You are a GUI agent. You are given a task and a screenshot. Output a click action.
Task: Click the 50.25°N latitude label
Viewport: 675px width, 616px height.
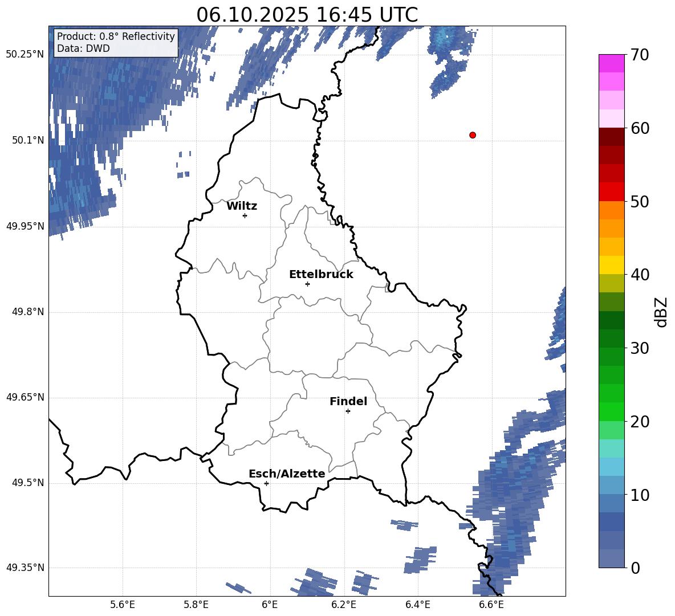[x=25, y=54]
